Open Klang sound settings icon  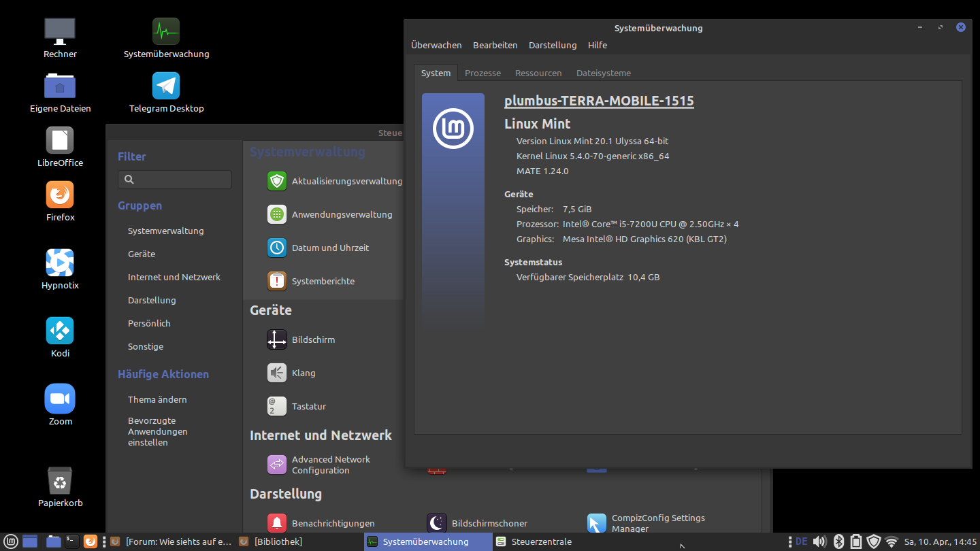click(277, 373)
